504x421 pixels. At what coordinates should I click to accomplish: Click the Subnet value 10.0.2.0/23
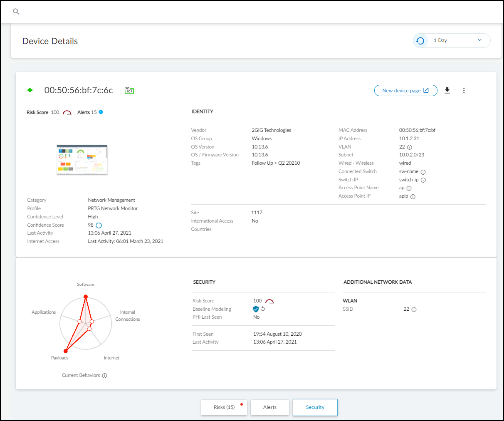click(x=412, y=155)
